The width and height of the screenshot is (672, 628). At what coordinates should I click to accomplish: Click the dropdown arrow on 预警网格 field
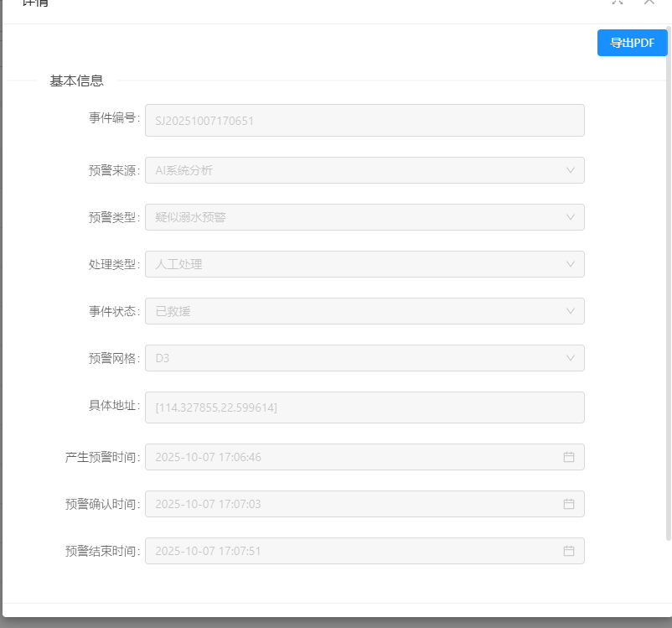[572, 358]
